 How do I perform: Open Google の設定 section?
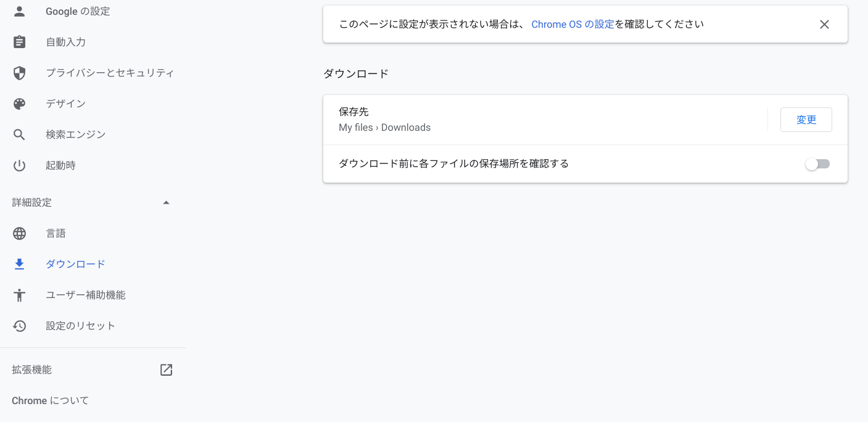point(78,11)
